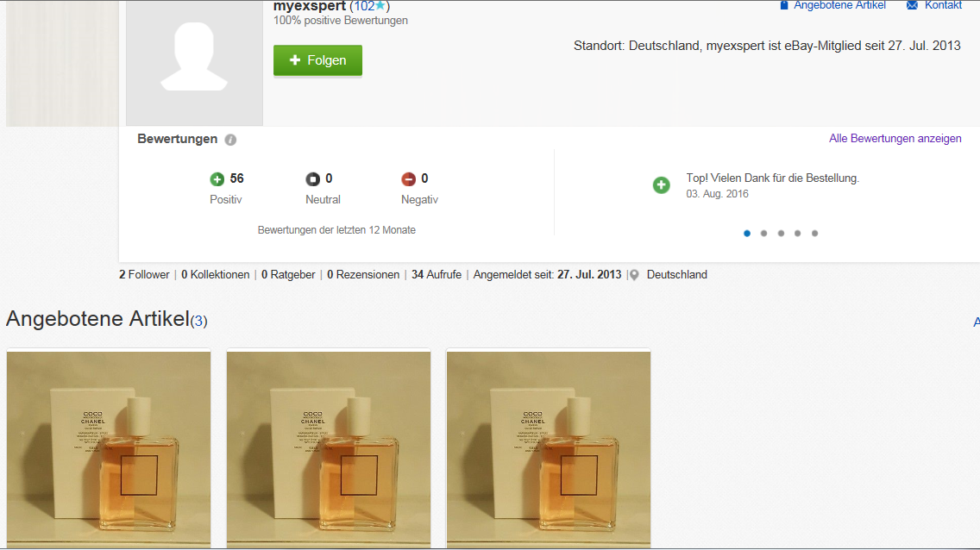Click the green positive feedback plus icon
The width and height of the screenshot is (980, 550).
click(217, 179)
